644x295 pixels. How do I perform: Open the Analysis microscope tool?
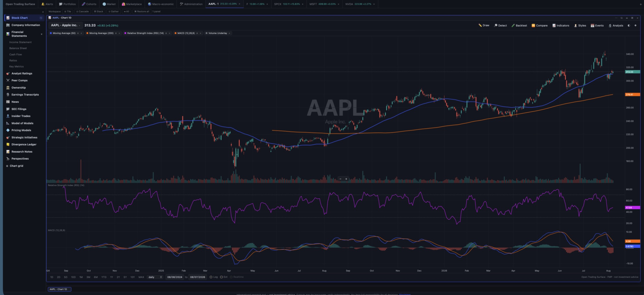point(616,25)
